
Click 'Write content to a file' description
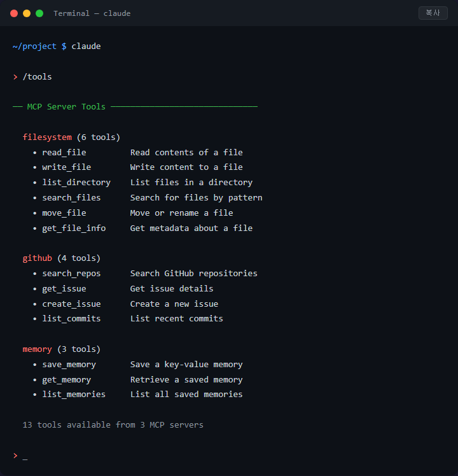coord(186,167)
